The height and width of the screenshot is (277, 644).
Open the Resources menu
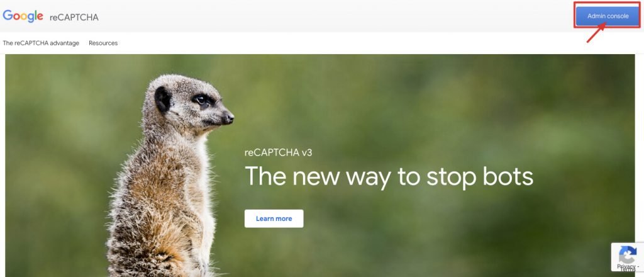click(103, 43)
